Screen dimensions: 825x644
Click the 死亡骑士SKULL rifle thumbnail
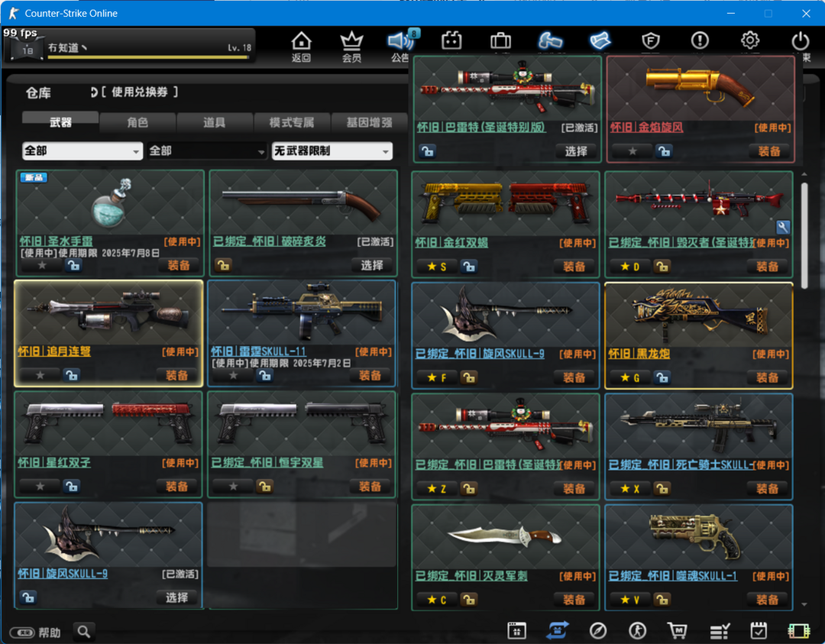pos(699,426)
